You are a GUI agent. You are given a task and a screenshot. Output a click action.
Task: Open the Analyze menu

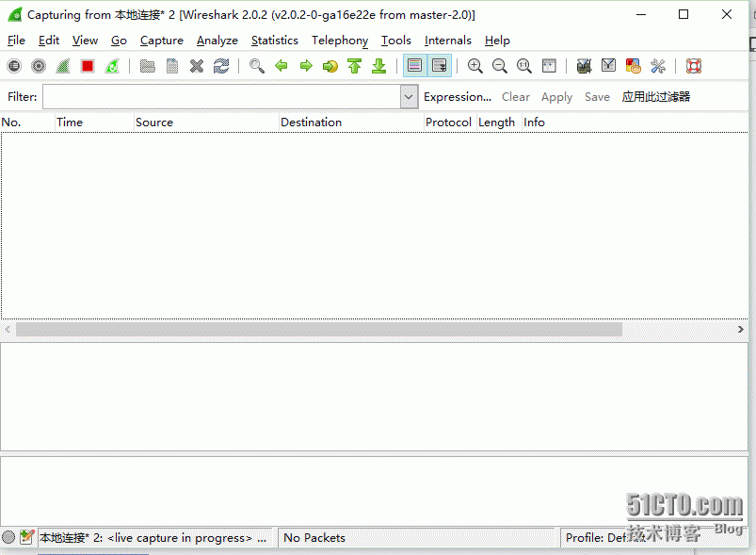217,41
